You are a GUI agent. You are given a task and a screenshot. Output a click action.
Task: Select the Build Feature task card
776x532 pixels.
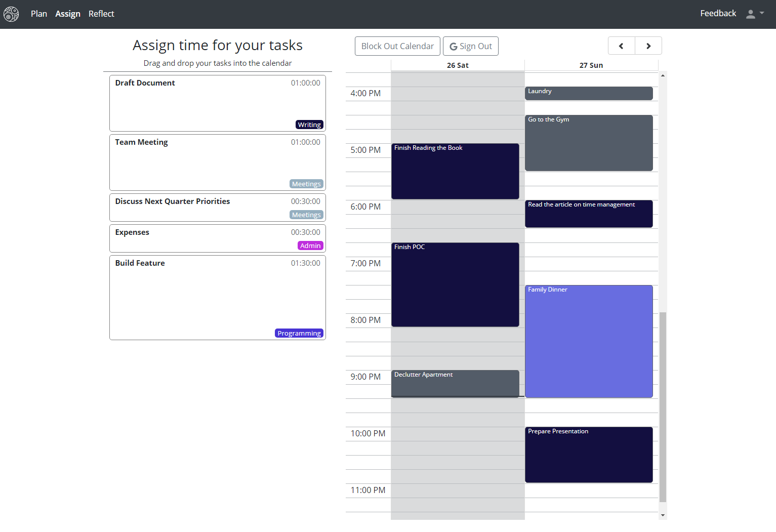point(218,298)
